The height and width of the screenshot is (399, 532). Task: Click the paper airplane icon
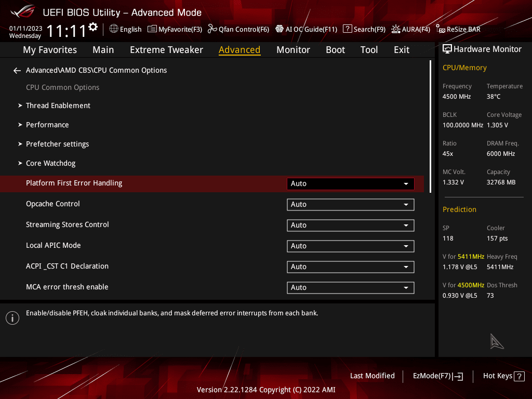tap(496, 341)
